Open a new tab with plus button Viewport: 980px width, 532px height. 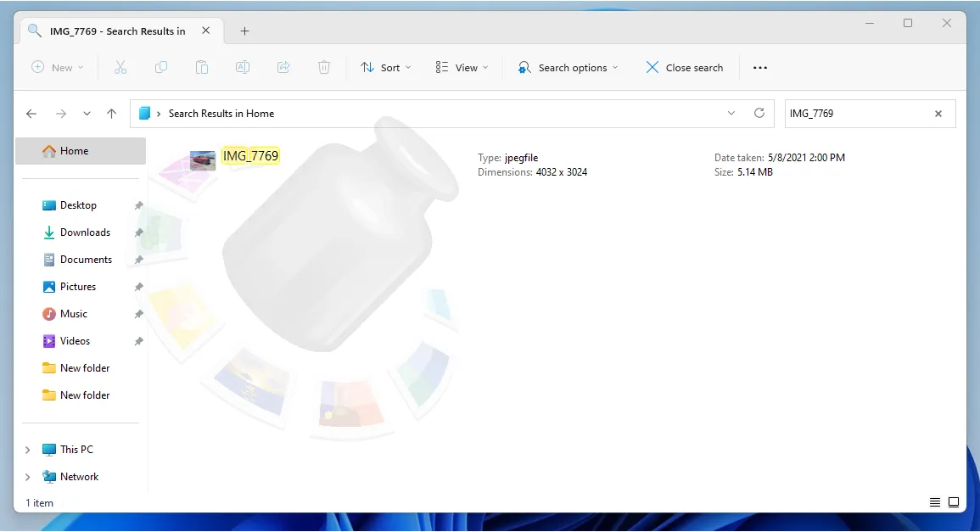pos(244,31)
